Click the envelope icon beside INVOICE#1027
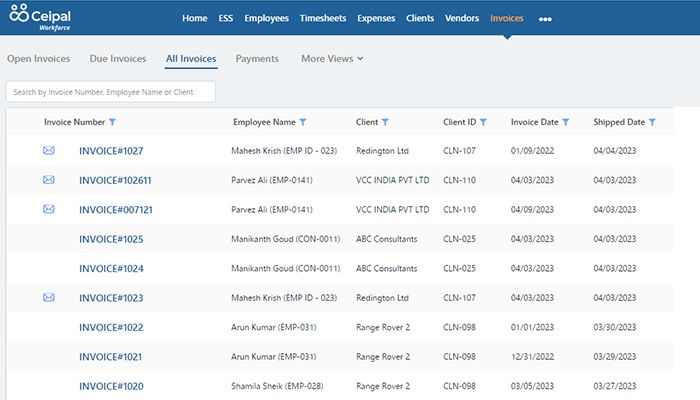 48,151
